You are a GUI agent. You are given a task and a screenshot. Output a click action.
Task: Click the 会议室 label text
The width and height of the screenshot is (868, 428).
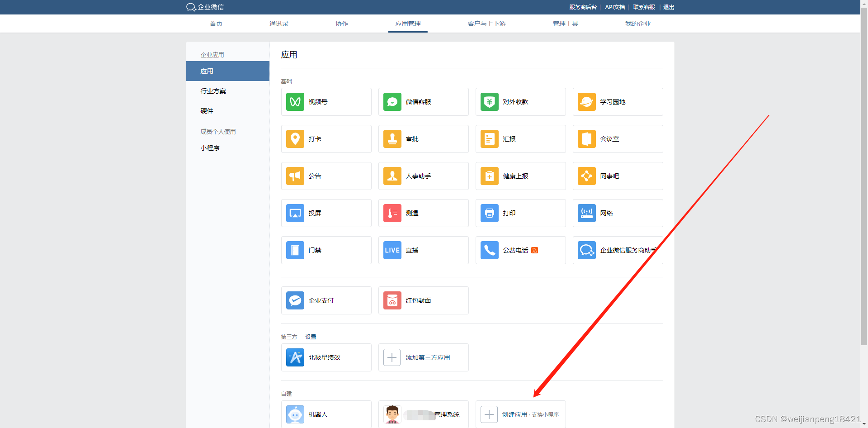(x=609, y=139)
